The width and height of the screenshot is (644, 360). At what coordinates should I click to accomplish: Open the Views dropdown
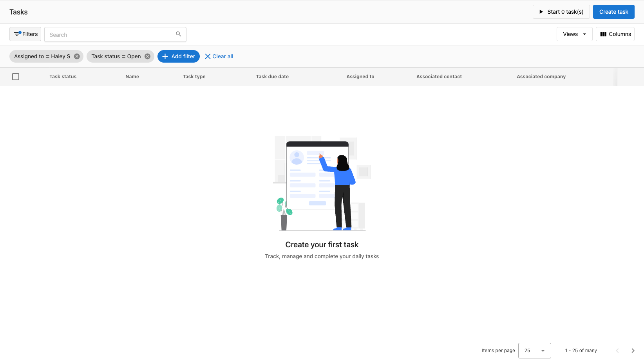574,34
